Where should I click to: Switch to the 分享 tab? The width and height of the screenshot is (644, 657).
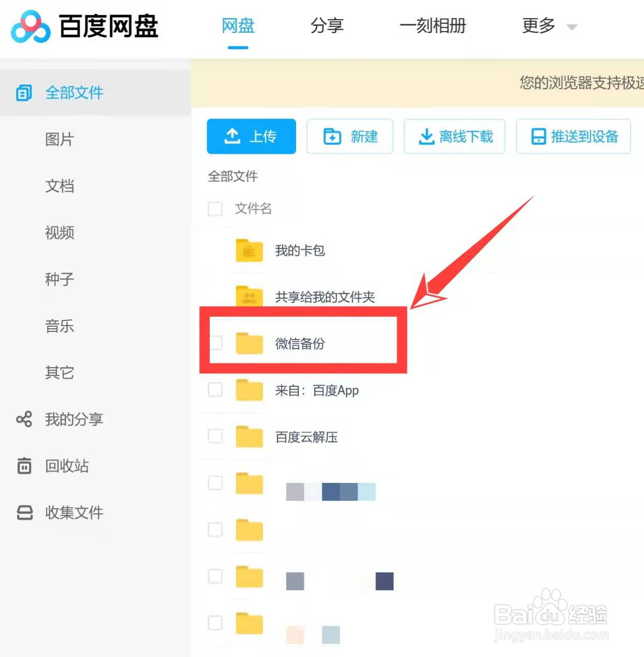(327, 26)
